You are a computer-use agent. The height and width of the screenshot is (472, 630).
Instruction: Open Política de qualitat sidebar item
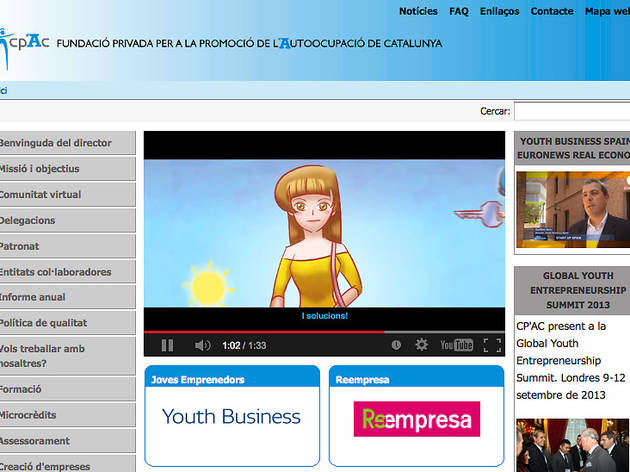[x=68, y=323]
